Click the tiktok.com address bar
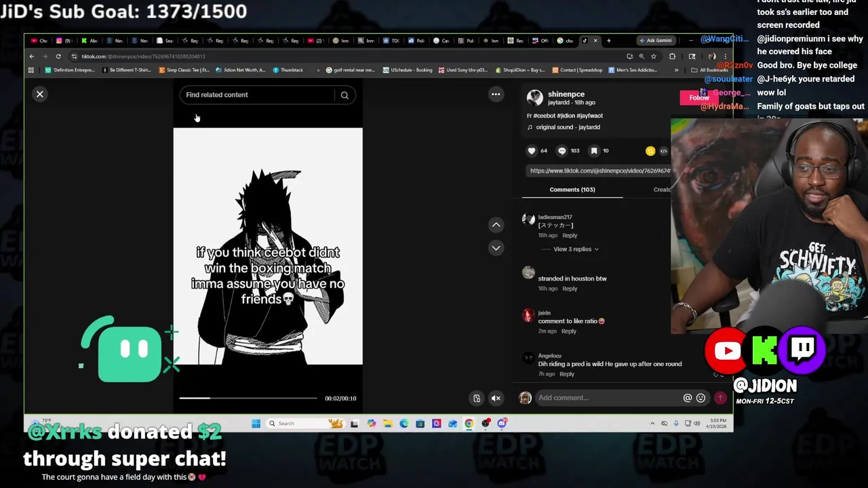 click(x=346, y=57)
